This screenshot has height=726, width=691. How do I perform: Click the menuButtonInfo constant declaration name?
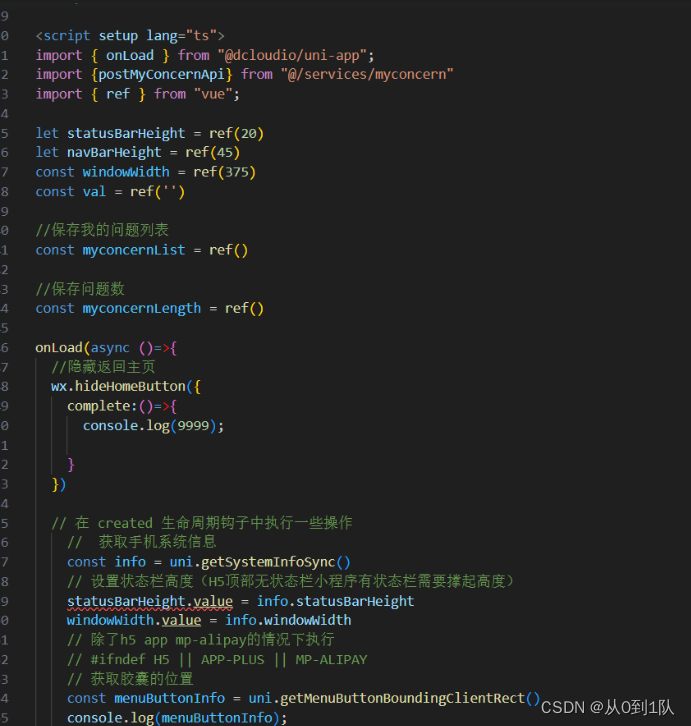pos(170,698)
